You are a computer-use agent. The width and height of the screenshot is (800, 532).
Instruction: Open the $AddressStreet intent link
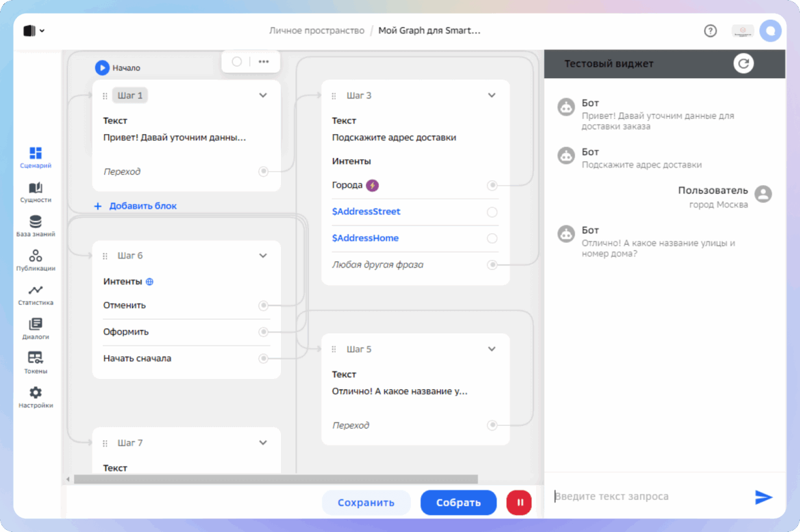point(366,212)
